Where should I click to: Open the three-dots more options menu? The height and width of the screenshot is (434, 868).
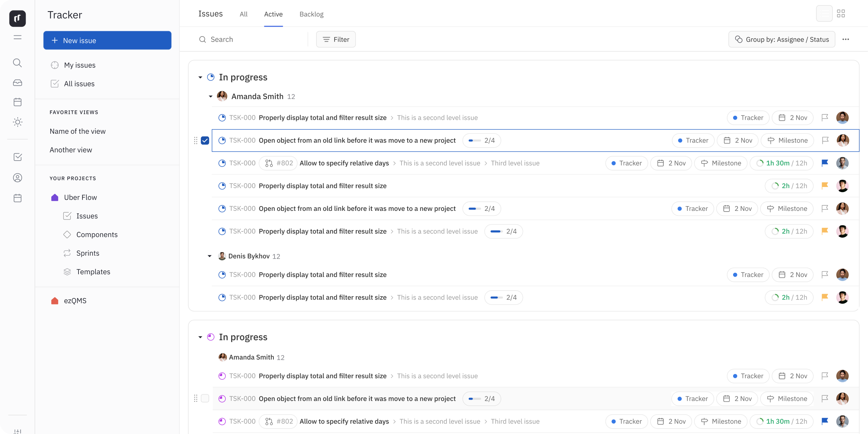(x=846, y=39)
